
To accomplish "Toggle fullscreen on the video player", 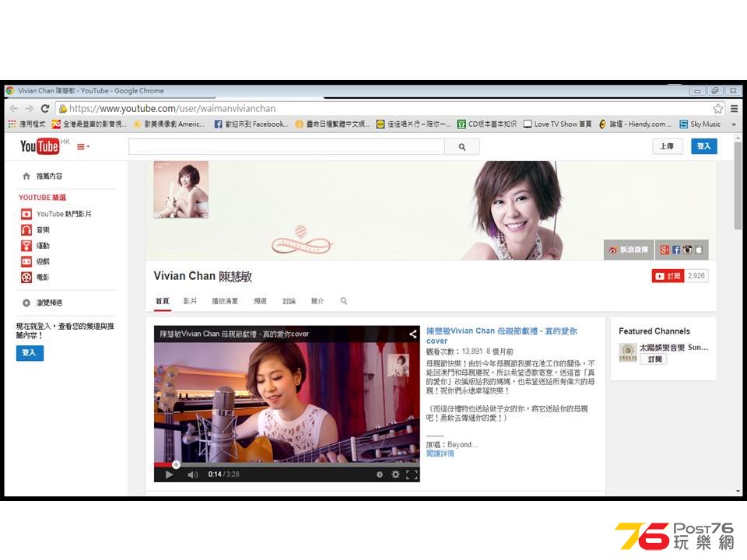I will [x=412, y=474].
